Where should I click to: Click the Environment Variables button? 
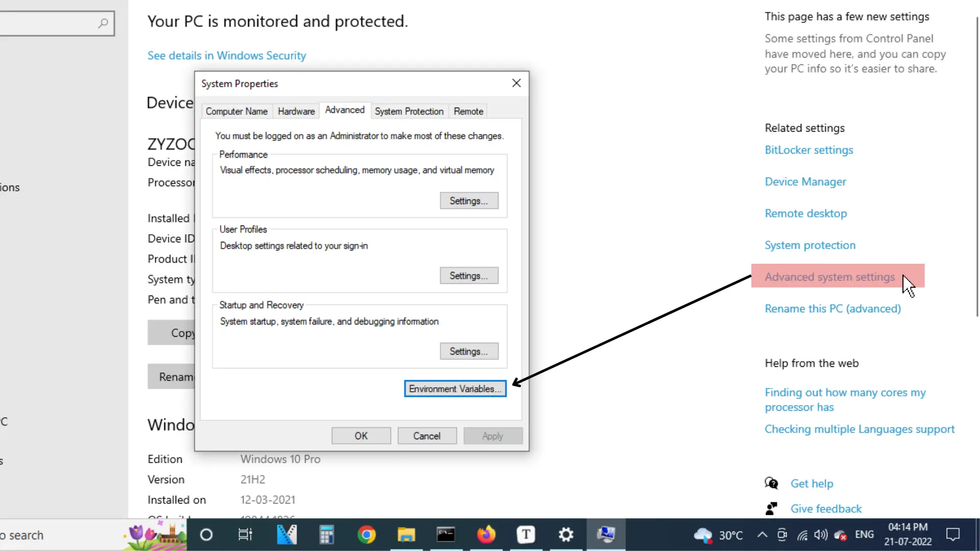click(x=455, y=388)
